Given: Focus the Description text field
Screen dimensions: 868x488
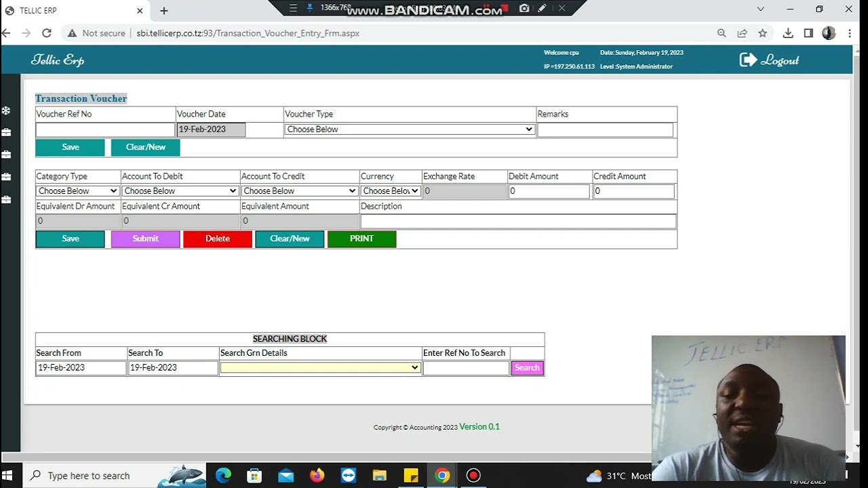Looking at the screenshot, I should (518, 221).
